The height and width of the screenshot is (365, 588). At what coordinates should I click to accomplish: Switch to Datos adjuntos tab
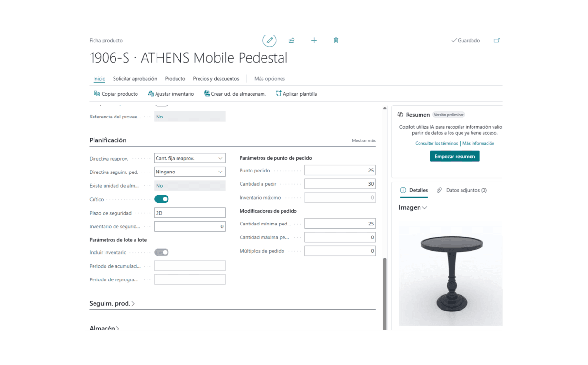[x=462, y=190]
